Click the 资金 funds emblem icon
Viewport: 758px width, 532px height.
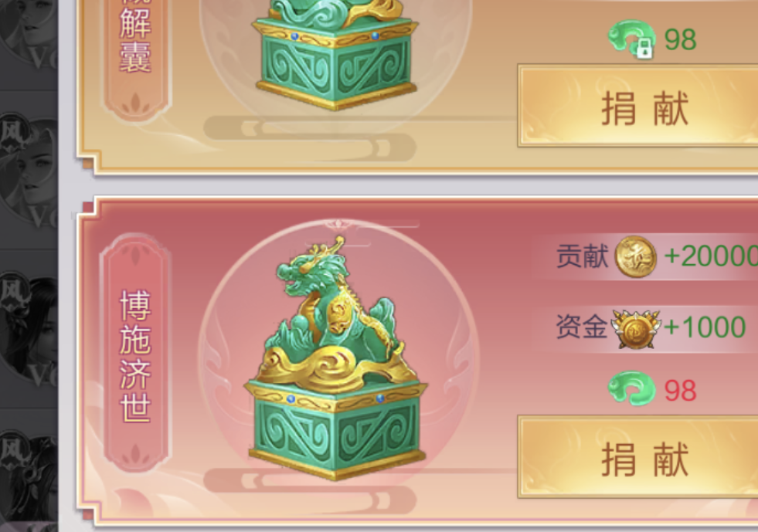[x=635, y=329]
